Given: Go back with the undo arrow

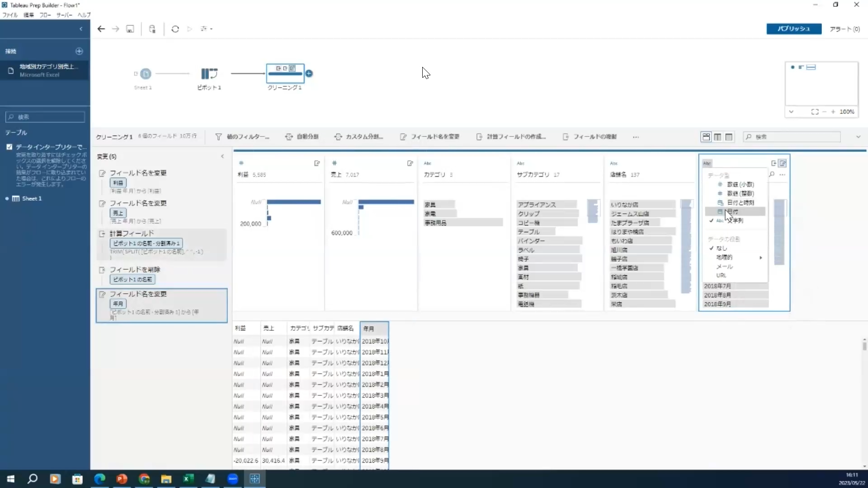Looking at the screenshot, I should 101,29.
